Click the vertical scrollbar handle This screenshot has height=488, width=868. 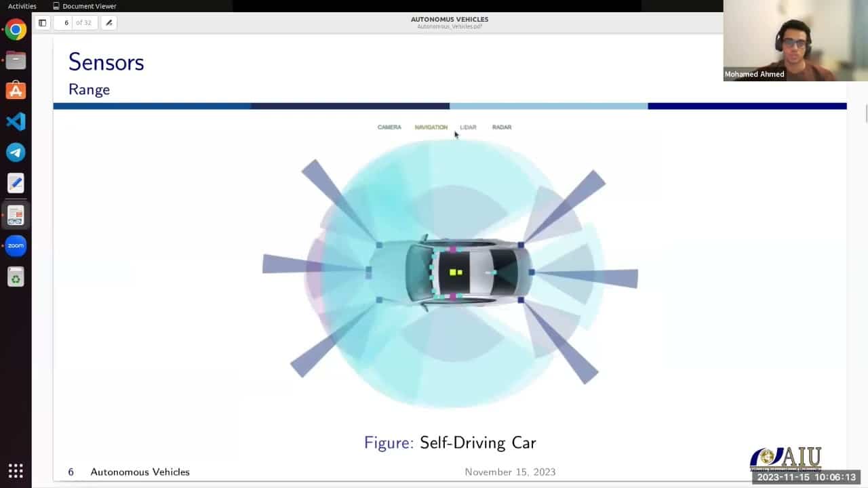[865, 114]
